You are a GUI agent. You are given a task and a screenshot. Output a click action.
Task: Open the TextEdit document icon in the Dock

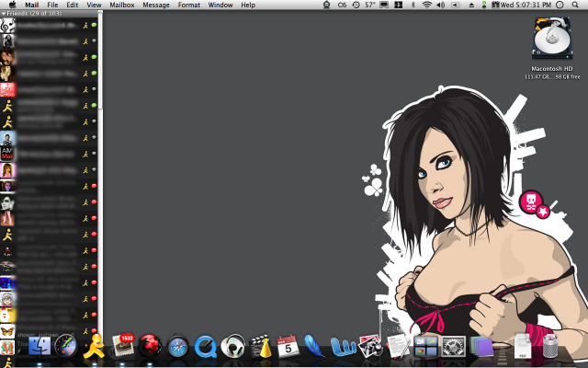[398, 346]
